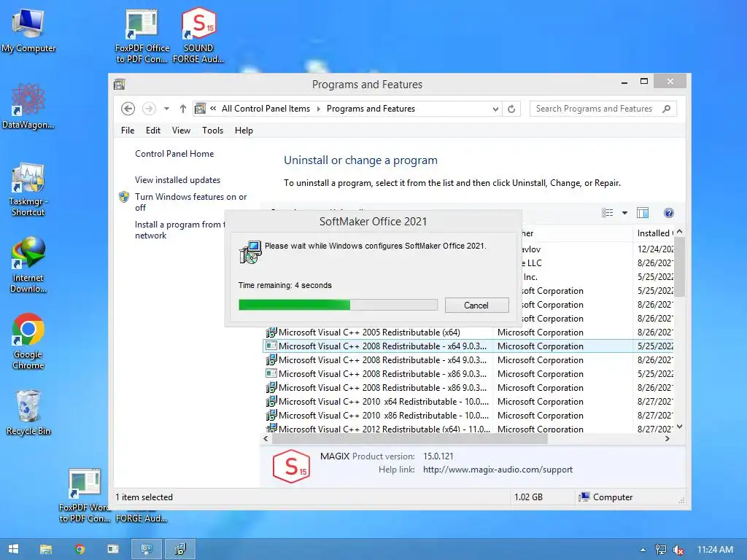Open recent locations dropdown arrow

tap(167, 109)
